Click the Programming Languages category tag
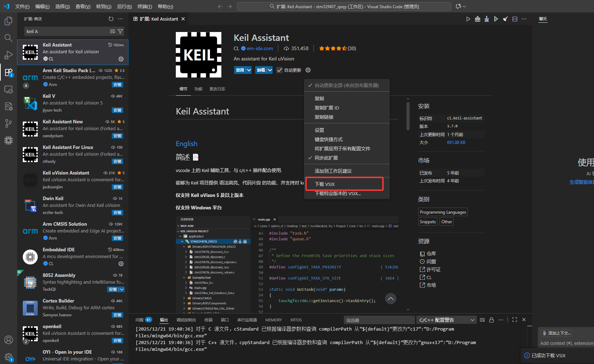The image size is (594, 364). click(x=443, y=212)
